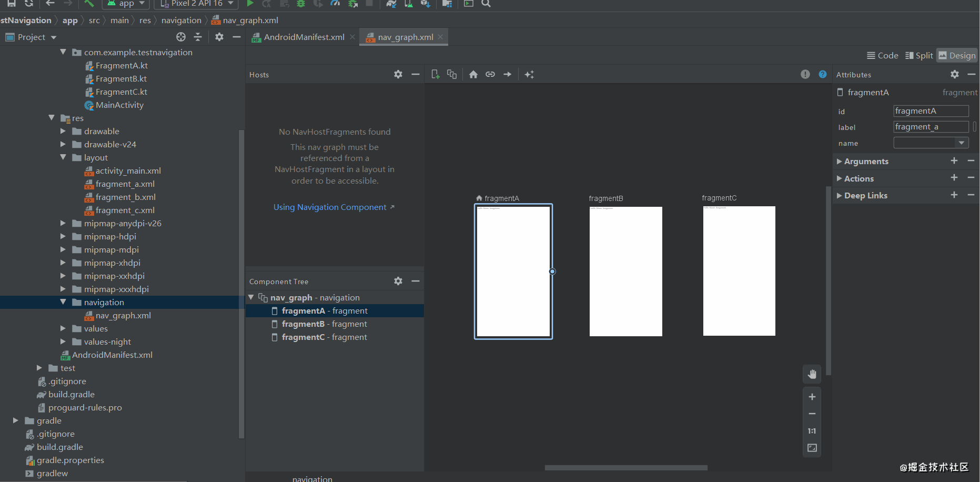980x482 pixels.
Task: Switch the editor to Code view
Action: [883, 55]
